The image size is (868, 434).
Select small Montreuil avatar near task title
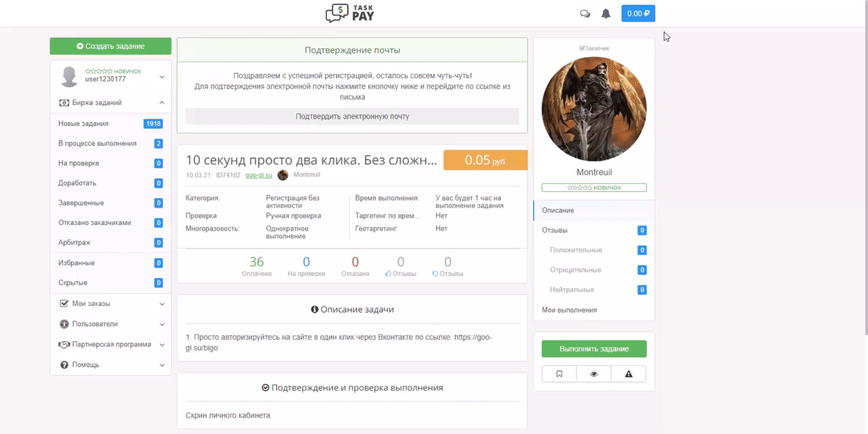tap(283, 175)
